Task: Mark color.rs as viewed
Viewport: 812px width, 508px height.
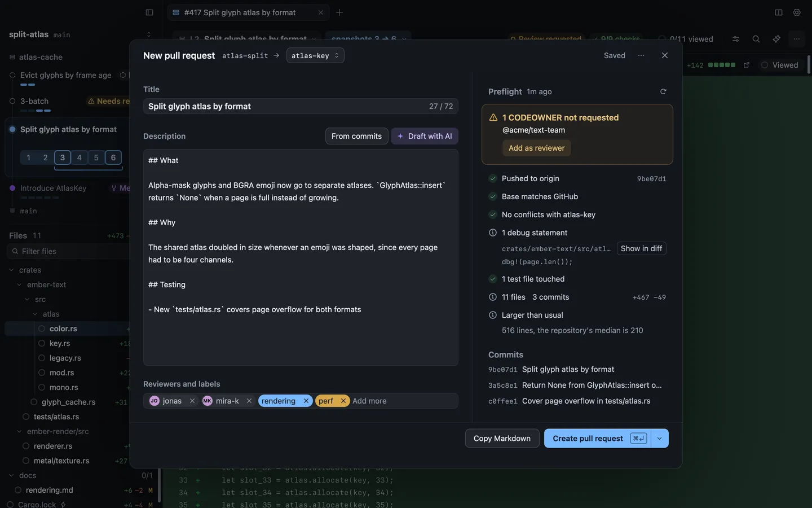Action: click(42, 329)
